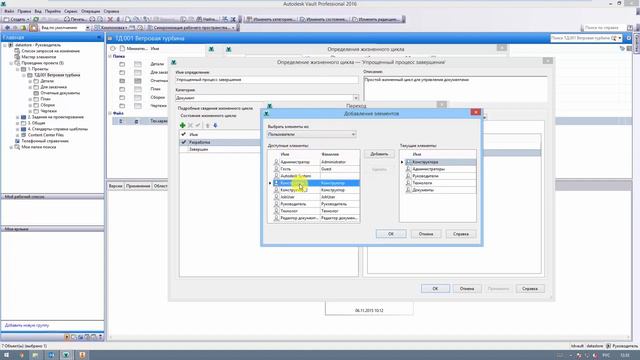The height and width of the screenshot is (360, 640).
Task: Open the Вид по умолчанию dropdown
Action: point(87,28)
